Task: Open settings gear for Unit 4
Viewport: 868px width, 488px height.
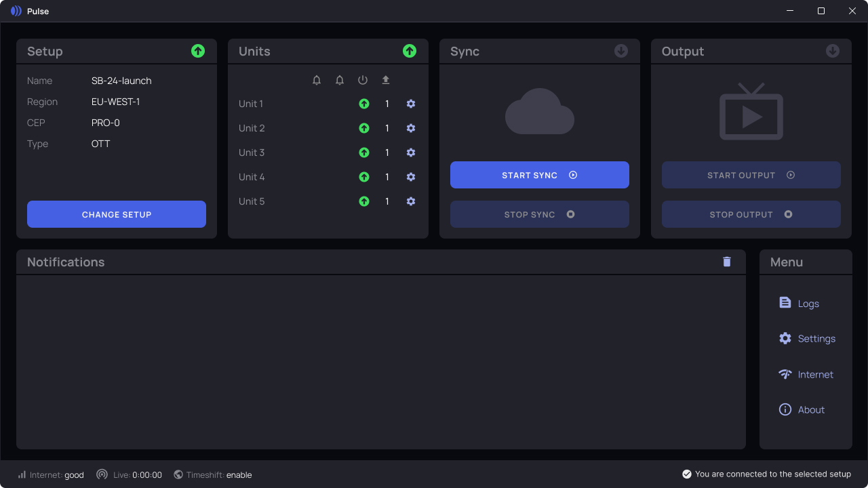Action: pyautogui.click(x=411, y=177)
